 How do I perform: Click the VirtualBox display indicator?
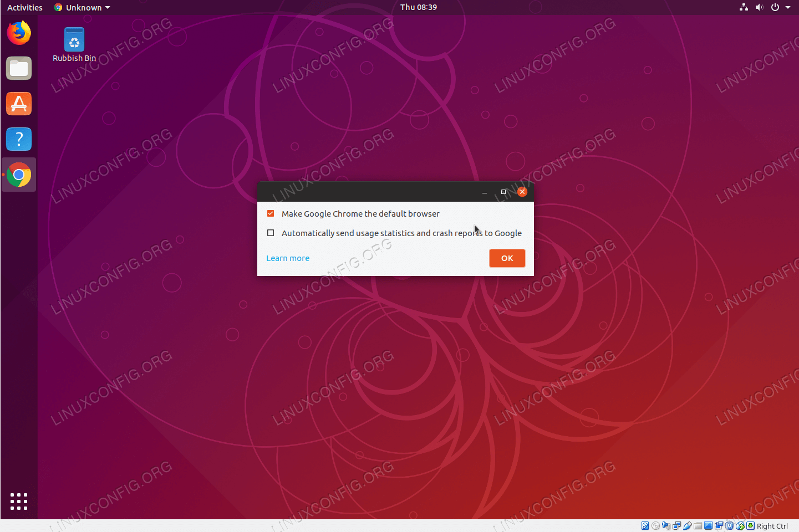coord(708,526)
